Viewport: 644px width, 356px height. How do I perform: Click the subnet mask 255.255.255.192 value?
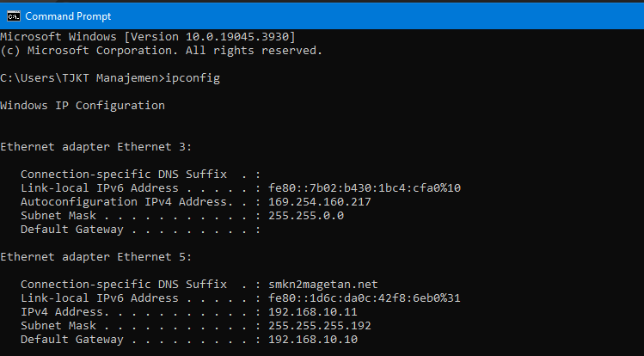(322, 326)
